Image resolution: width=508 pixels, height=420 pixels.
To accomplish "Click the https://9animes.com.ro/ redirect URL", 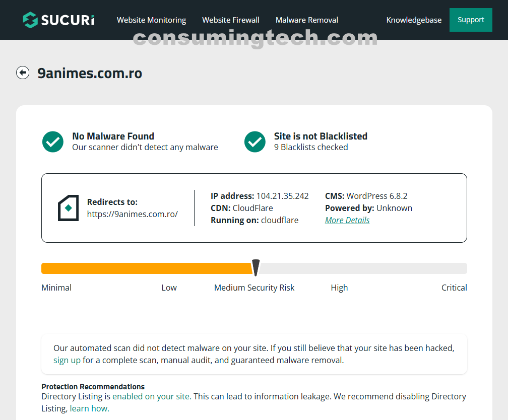I will pos(133,214).
